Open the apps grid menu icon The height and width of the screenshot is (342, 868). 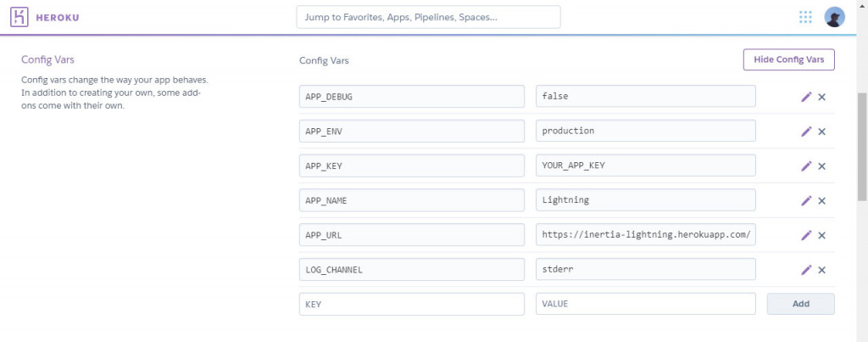tap(805, 17)
